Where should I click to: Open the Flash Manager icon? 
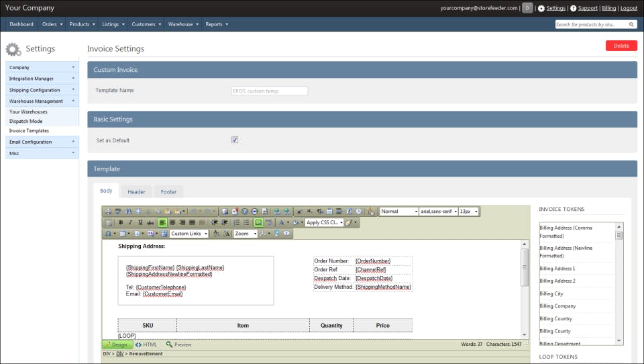pyautogui.click(x=244, y=212)
